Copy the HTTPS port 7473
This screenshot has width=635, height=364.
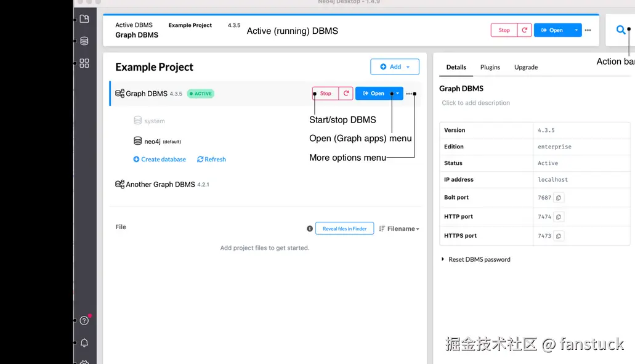point(559,236)
